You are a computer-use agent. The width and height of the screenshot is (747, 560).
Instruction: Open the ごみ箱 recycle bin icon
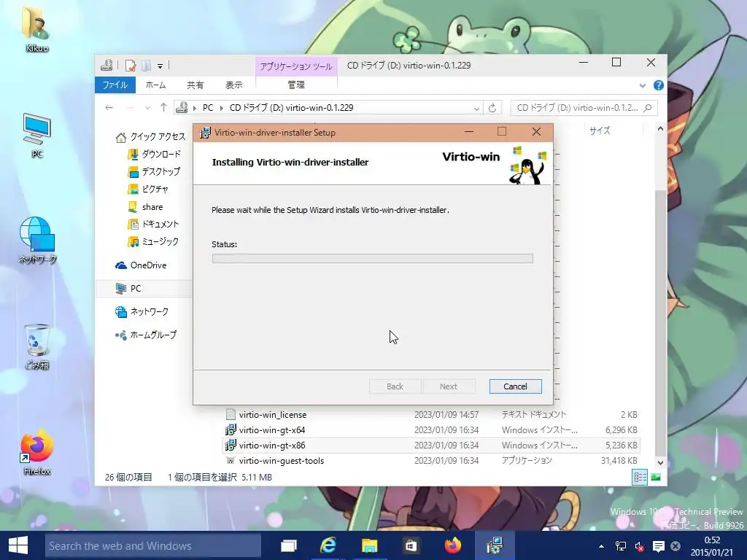pos(36,346)
